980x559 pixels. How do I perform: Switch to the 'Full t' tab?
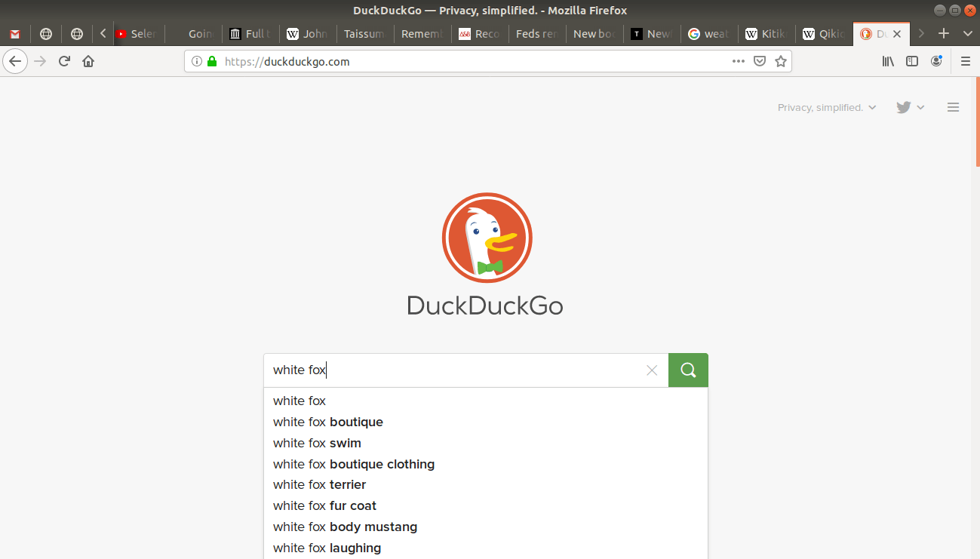[251, 34]
